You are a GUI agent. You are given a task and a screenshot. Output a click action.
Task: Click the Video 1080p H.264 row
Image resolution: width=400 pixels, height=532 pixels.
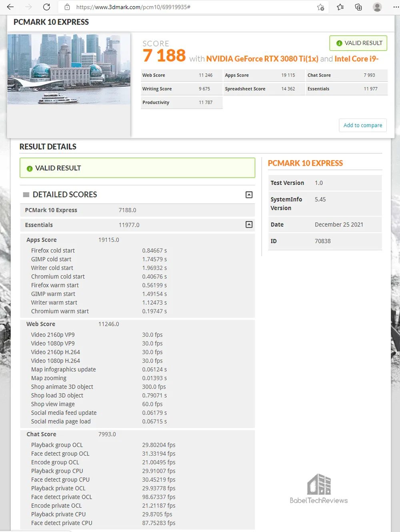(138, 361)
